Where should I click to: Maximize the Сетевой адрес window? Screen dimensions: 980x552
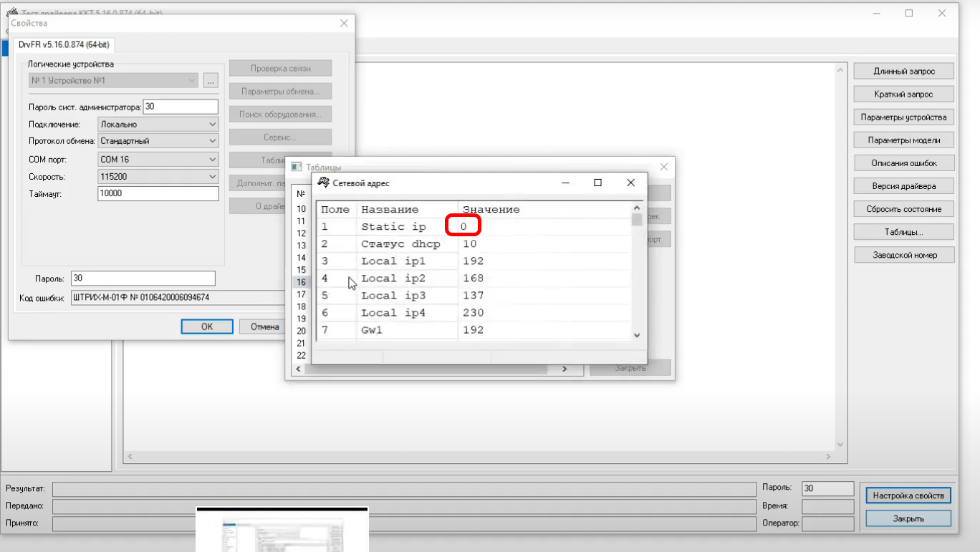pos(597,183)
